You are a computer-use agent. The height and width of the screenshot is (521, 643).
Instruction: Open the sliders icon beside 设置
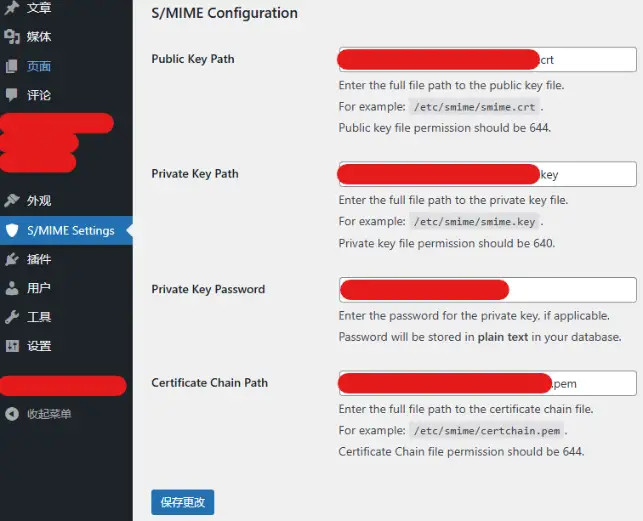(x=12, y=346)
